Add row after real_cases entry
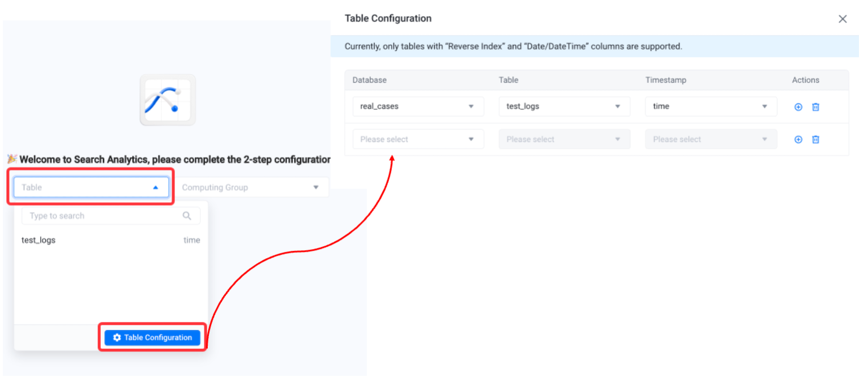868x381 pixels. click(798, 106)
